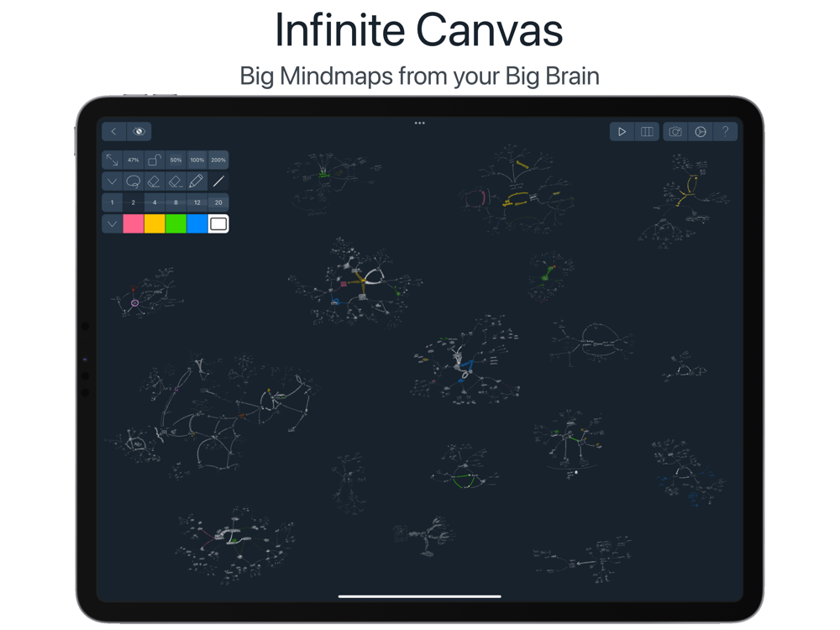
Task: Take a snapshot with the camera icon
Action: pos(675,131)
